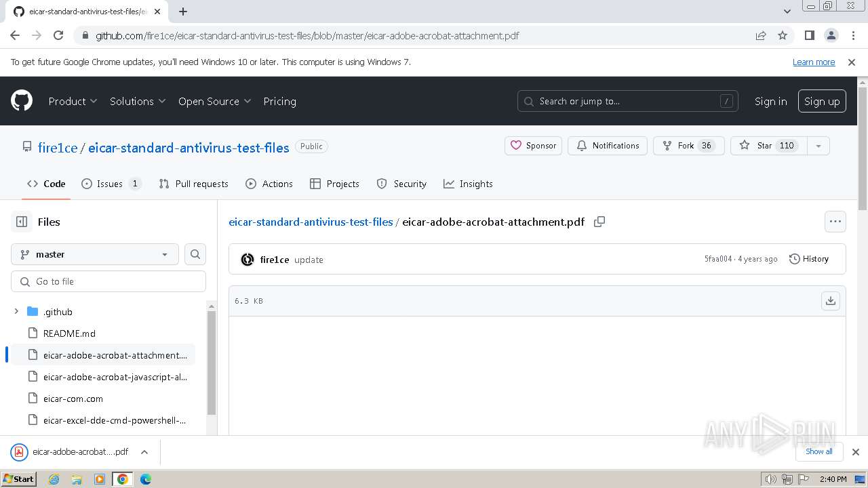The height and width of the screenshot is (488, 868).
Task: Click Sign up button
Action: coord(822,101)
